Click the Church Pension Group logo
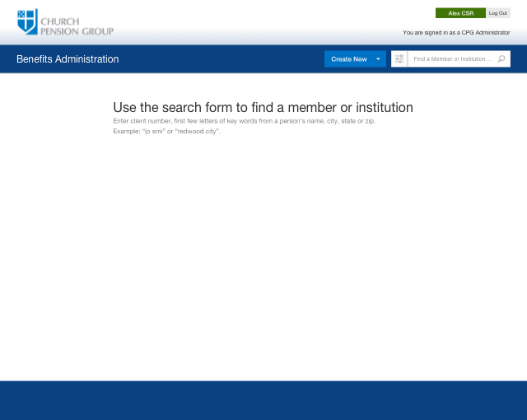 point(66,22)
